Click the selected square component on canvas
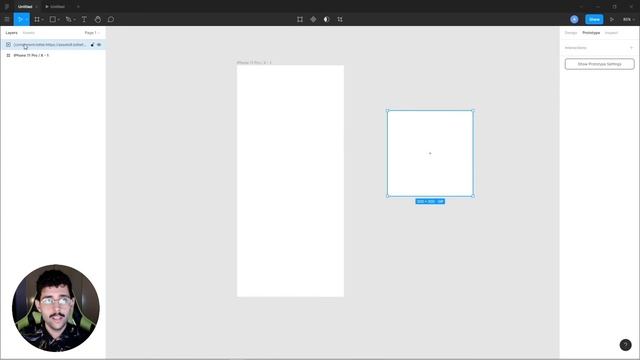This screenshot has width=640, height=360. 430,153
